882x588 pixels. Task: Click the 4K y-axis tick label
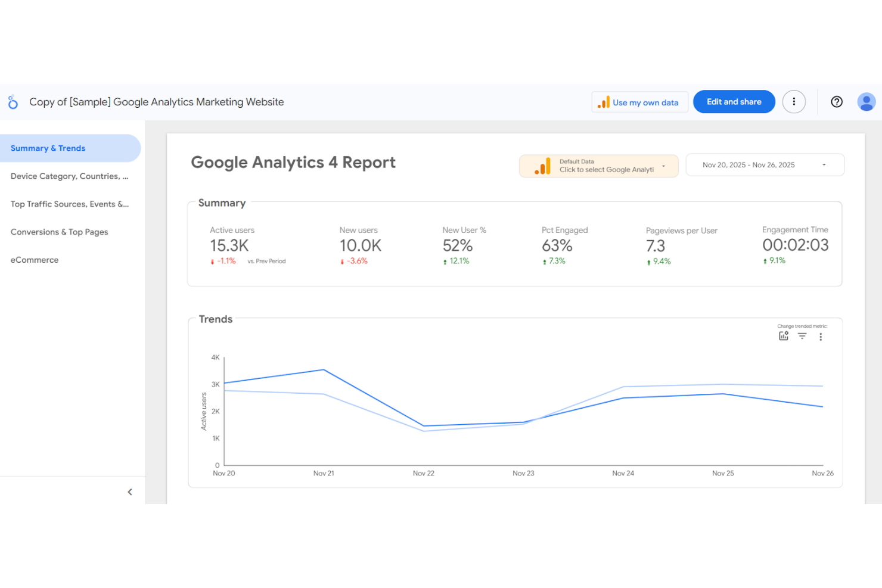coord(215,357)
